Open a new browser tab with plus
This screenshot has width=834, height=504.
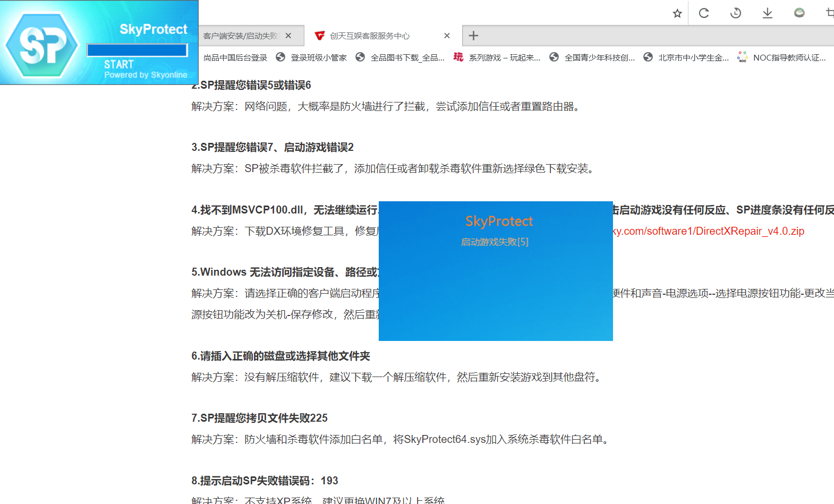[473, 36]
